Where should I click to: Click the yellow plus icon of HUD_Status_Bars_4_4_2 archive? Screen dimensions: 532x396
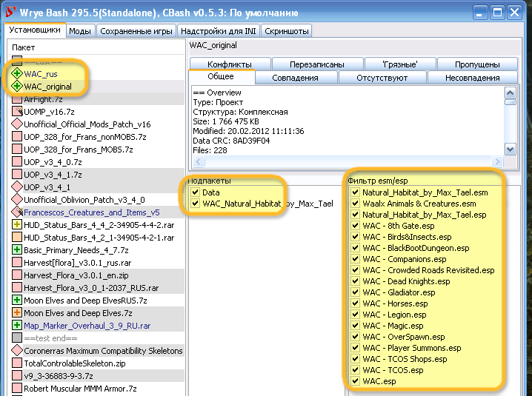tap(16, 224)
